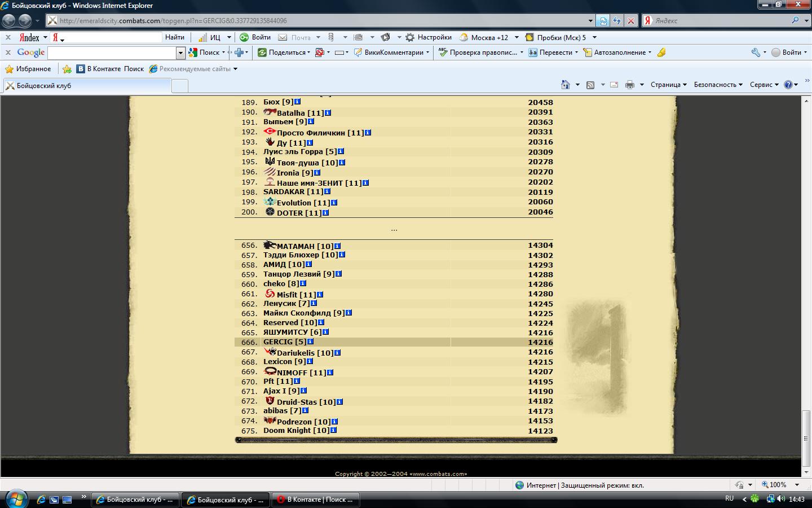
Task: Click the hand clan emblem before Ду [11]
Action: pos(270,142)
